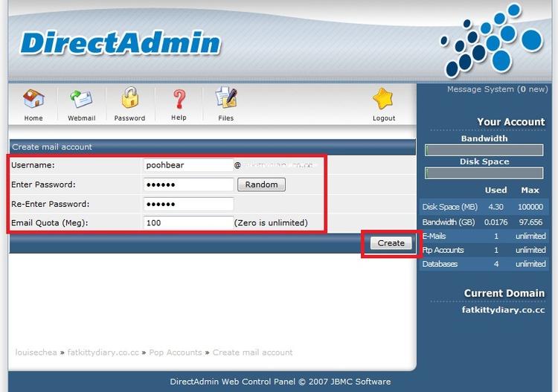Open the Webmail envelope icon

81,99
